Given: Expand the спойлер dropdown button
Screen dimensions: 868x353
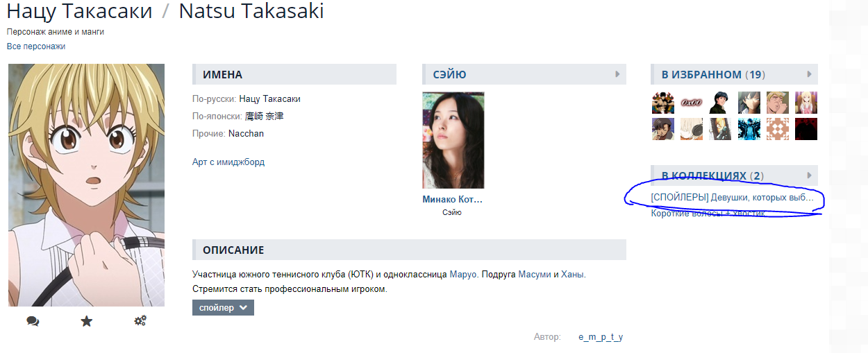Looking at the screenshot, I should point(223,307).
